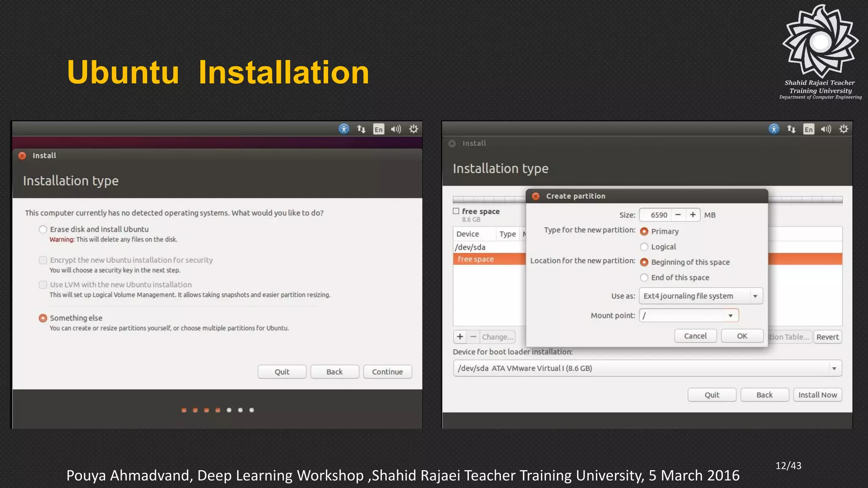Open boot loader device dropdown
Image resolution: width=868 pixels, height=488 pixels.
(x=647, y=368)
